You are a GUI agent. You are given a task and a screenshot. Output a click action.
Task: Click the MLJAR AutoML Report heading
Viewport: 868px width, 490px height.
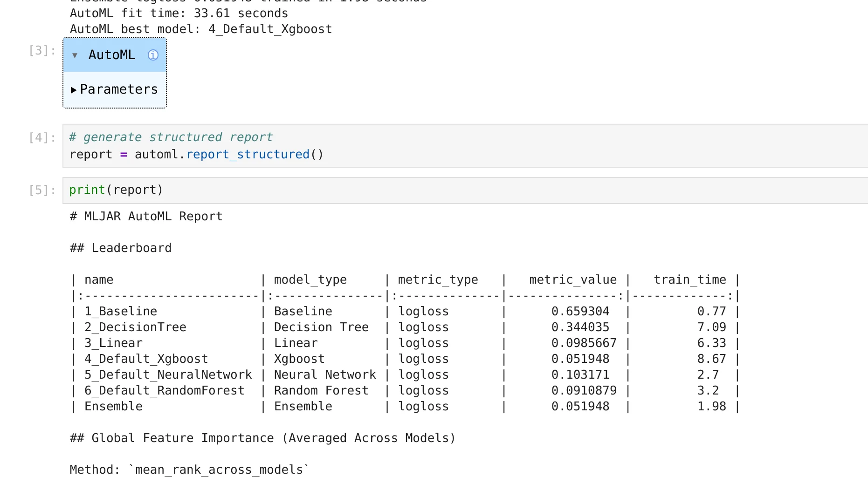[146, 216]
